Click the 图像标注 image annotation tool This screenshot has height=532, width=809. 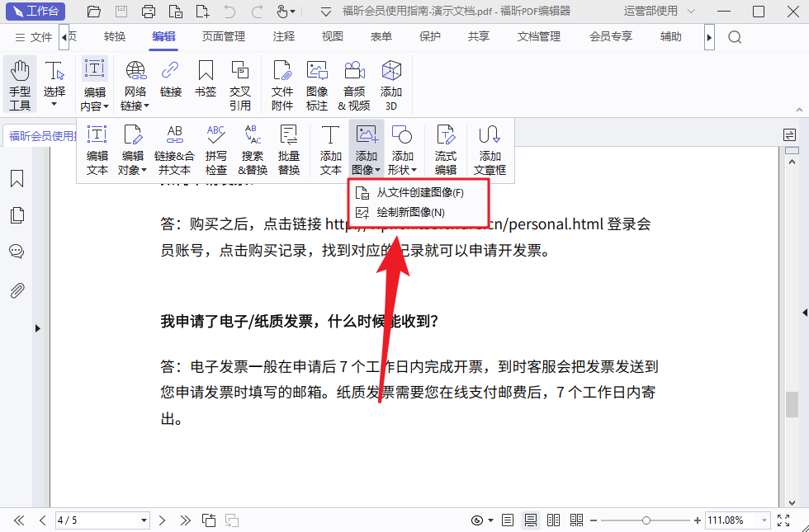click(318, 83)
